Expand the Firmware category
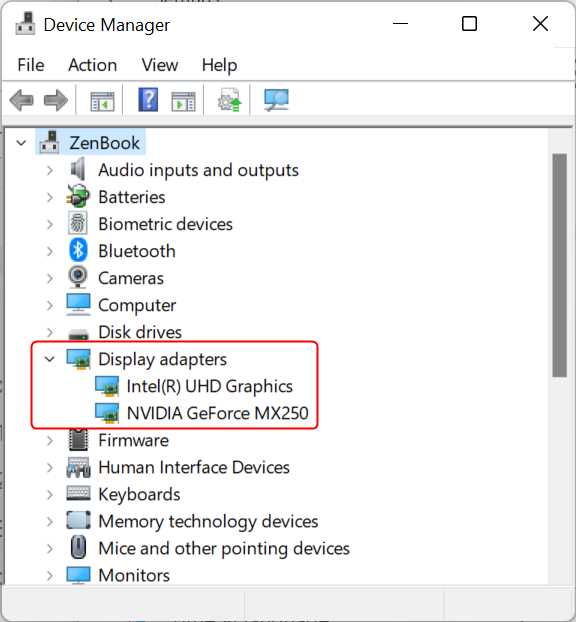The image size is (576, 622). 50,441
